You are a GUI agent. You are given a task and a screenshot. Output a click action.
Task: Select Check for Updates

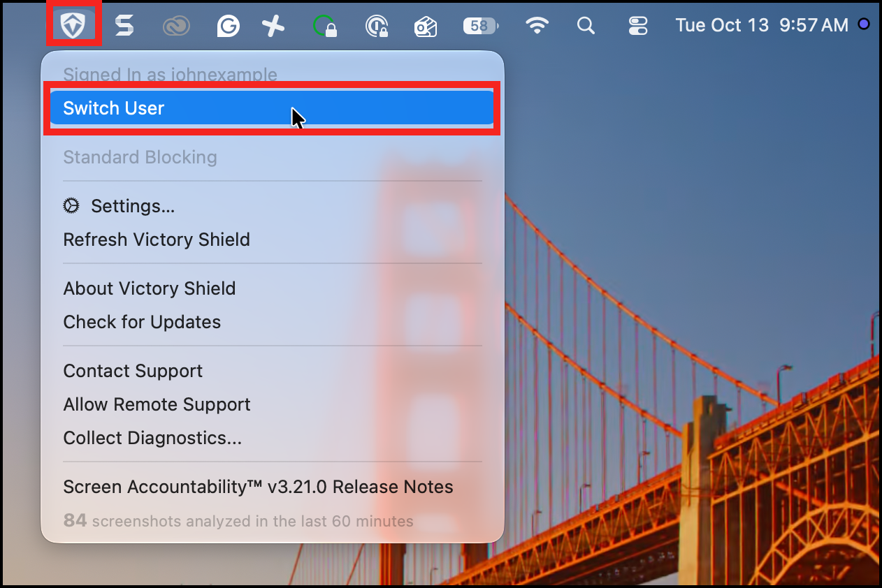(x=272, y=322)
